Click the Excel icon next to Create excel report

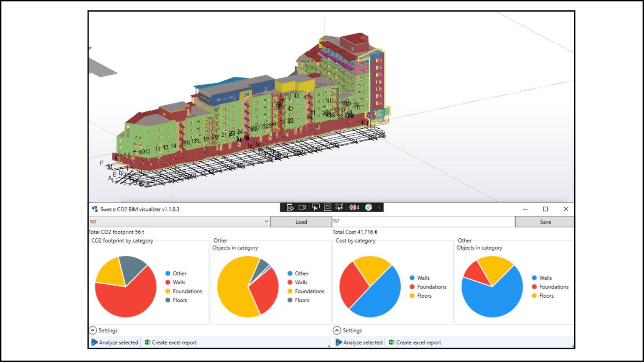point(148,342)
